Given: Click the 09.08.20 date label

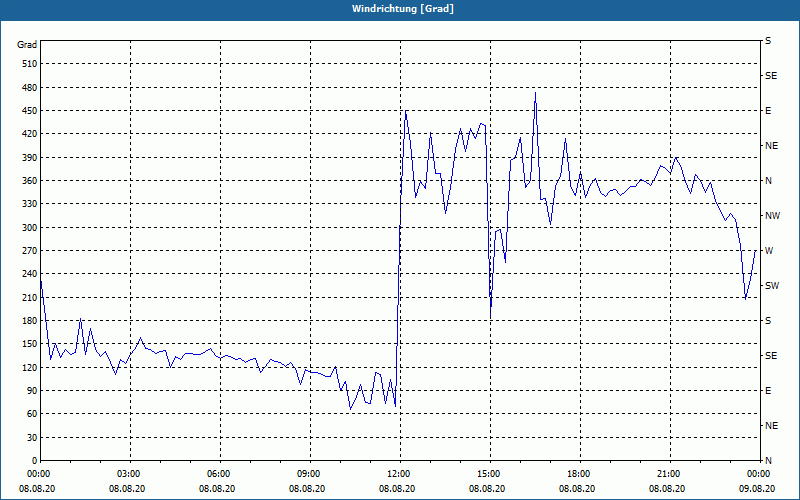Looking at the screenshot, I should (757, 489).
